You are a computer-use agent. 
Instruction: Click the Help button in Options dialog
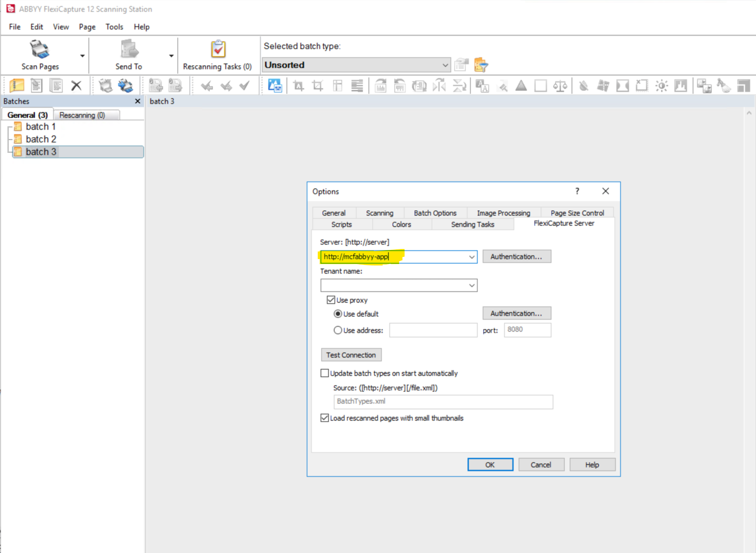pos(592,464)
